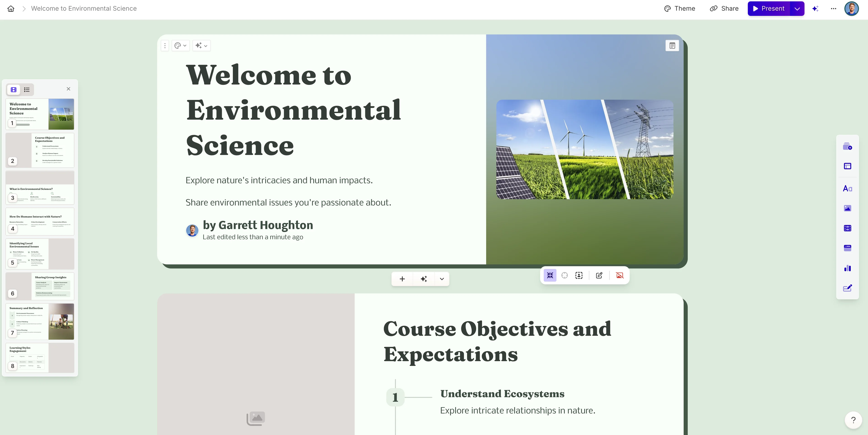
Task: Switch to outline list view
Action: coord(27,89)
